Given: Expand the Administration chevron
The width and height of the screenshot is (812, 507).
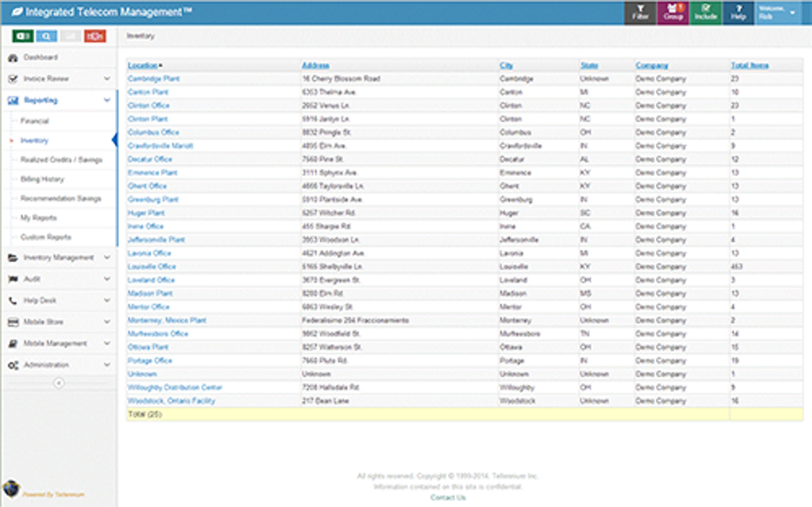Looking at the screenshot, I should click(107, 365).
